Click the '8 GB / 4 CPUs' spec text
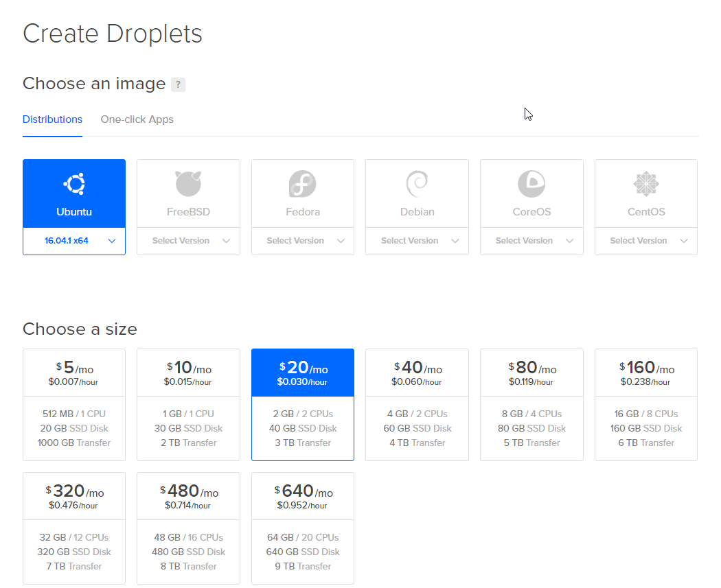Image resolution: width=721 pixels, height=588 pixels. 531,414
